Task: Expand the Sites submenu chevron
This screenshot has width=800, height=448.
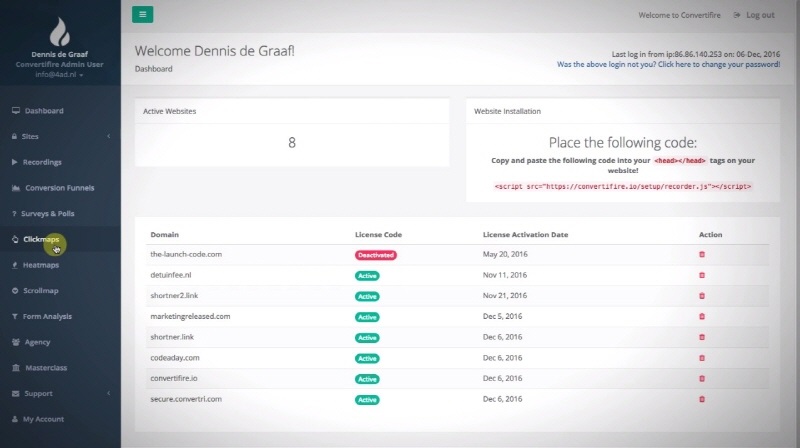Action: point(109,136)
